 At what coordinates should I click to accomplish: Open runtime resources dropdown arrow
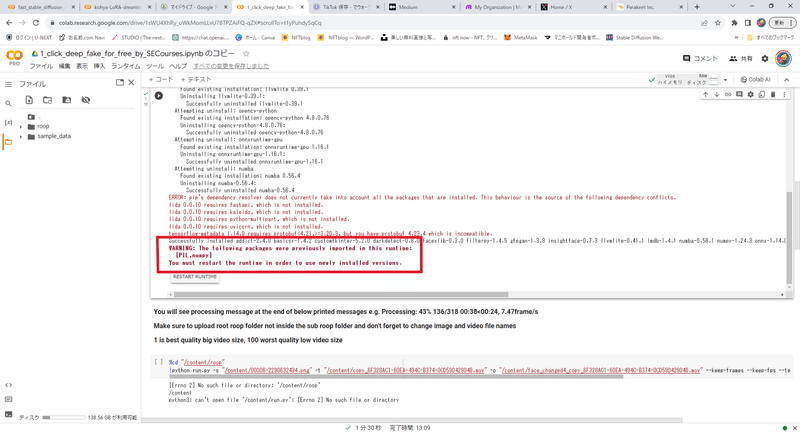click(x=725, y=80)
